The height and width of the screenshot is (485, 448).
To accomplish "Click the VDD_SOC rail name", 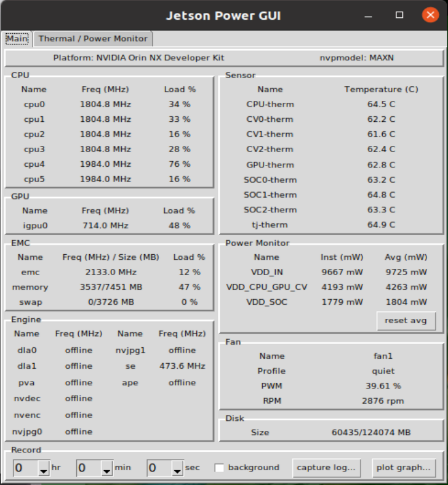I will pyautogui.click(x=267, y=302).
